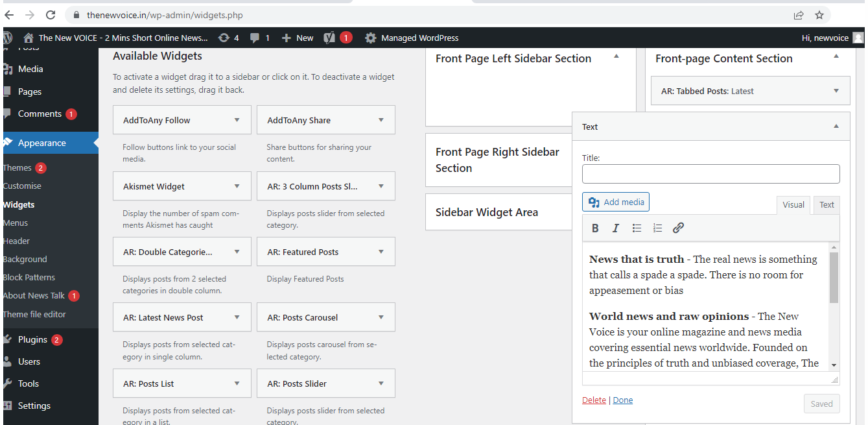
Task: Expand AR: Posts Carousel widget
Action: point(381,317)
